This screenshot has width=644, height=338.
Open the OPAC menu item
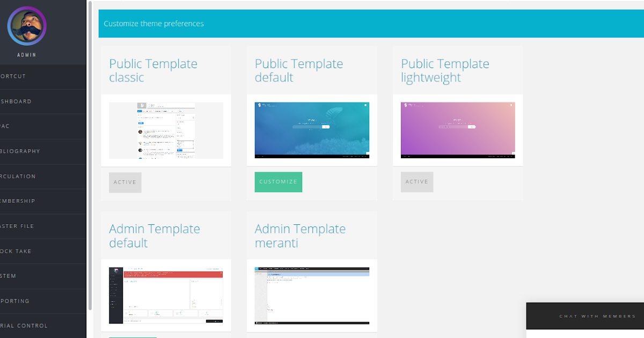pyautogui.click(x=21, y=126)
